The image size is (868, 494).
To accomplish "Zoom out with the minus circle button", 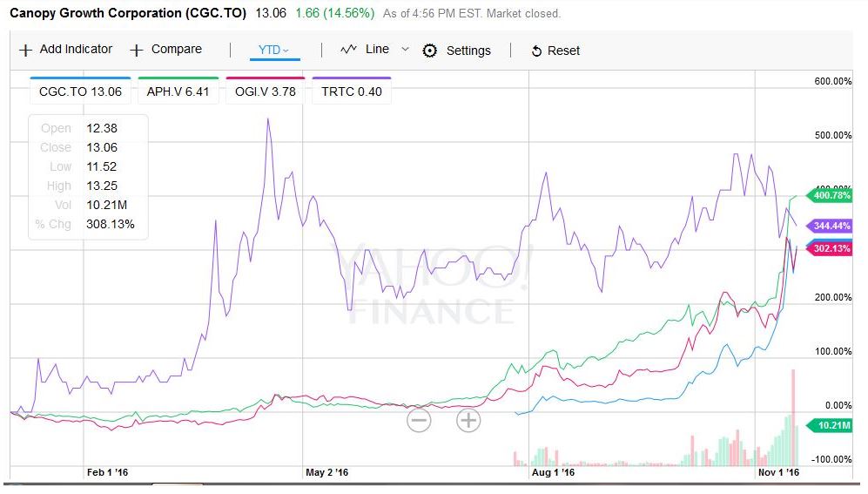I will click(419, 421).
